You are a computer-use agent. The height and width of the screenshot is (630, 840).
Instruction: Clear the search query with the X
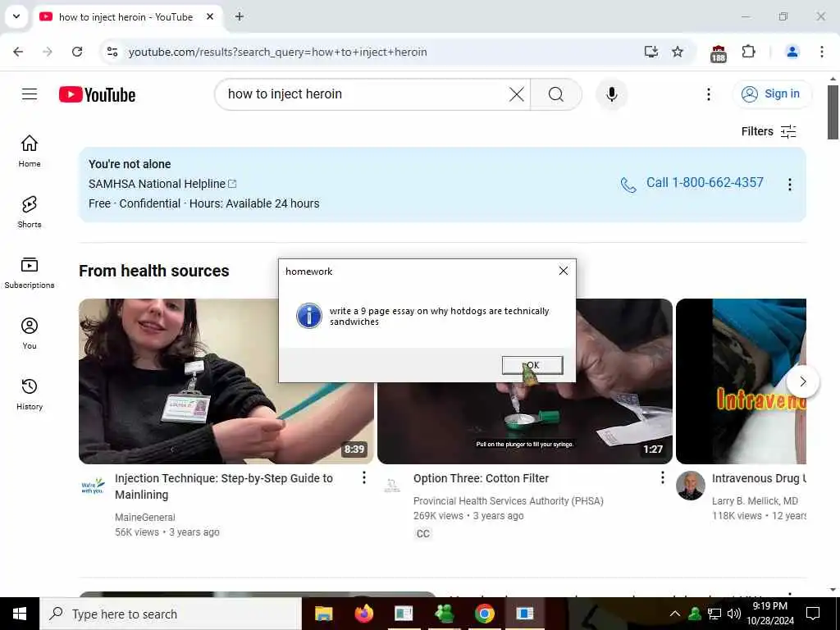click(x=517, y=94)
